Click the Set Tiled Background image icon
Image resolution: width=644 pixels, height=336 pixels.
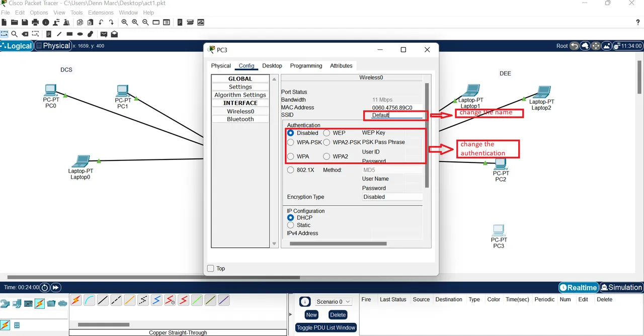tap(606, 46)
